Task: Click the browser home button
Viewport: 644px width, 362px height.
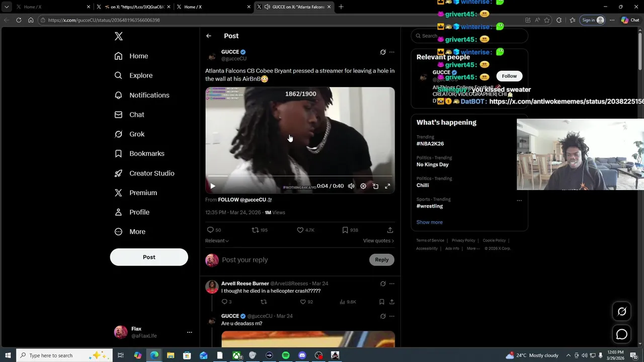Action: (31, 20)
